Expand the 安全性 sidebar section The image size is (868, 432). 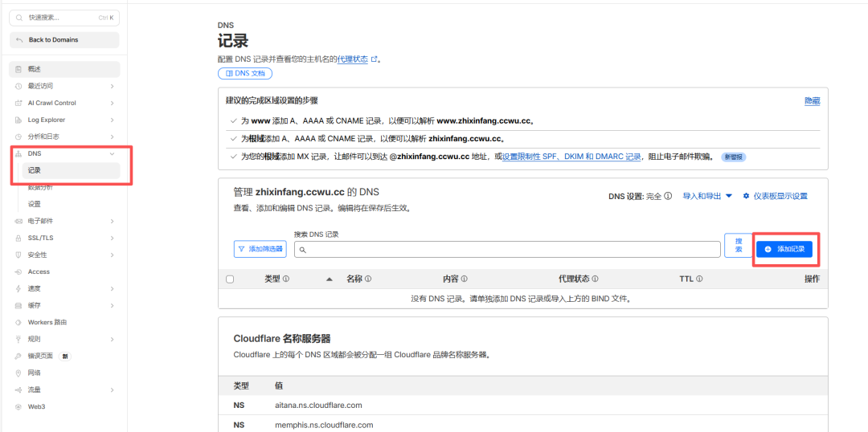click(x=112, y=255)
